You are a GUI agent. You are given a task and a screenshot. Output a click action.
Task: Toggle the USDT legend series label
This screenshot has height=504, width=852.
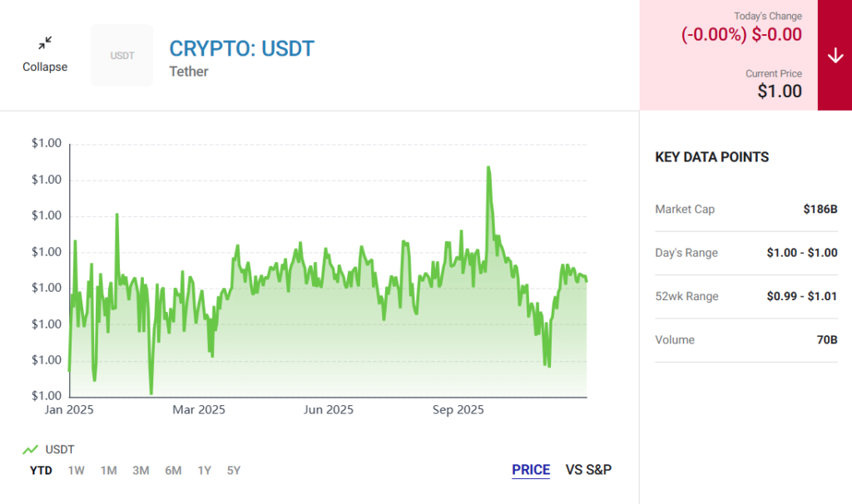(60, 449)
